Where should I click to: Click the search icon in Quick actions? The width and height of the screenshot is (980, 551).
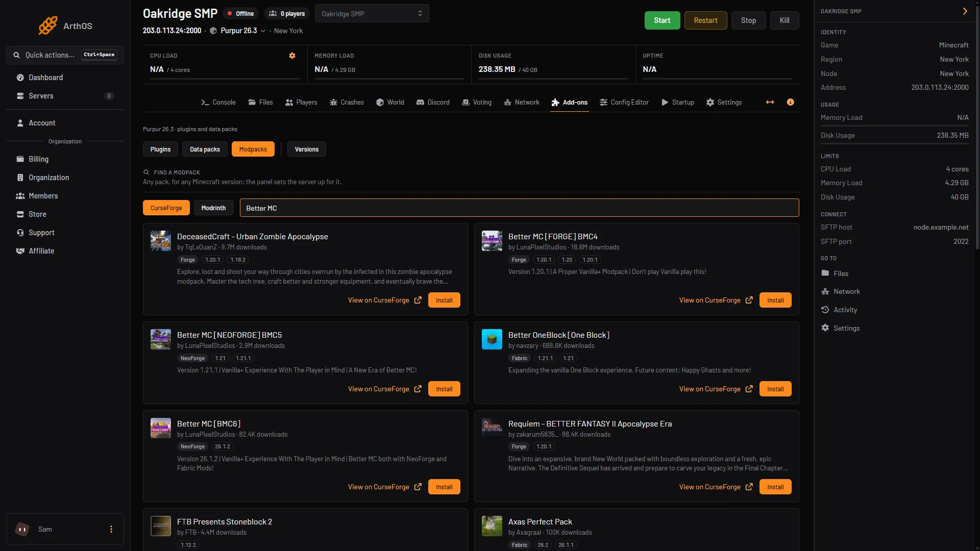[x=17, y=55]
